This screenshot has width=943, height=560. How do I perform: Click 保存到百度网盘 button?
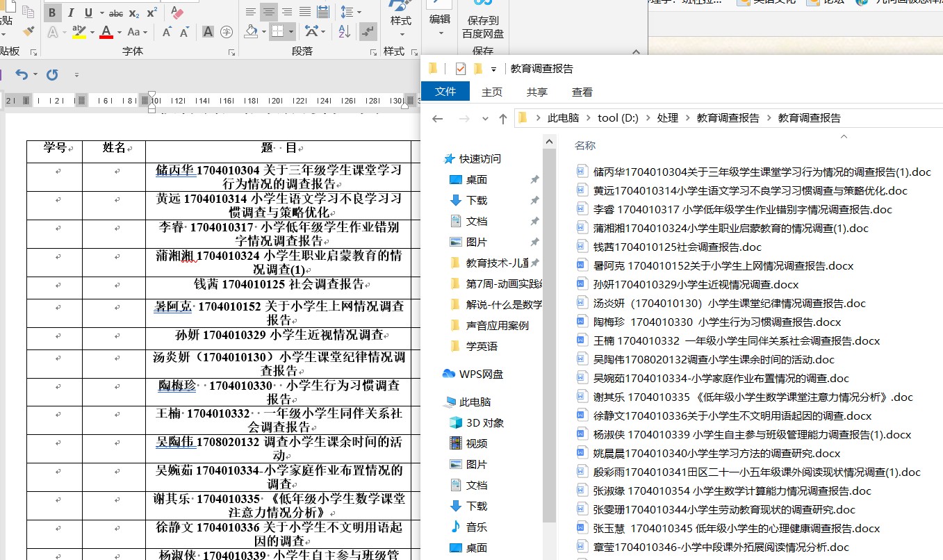(483, 20)
